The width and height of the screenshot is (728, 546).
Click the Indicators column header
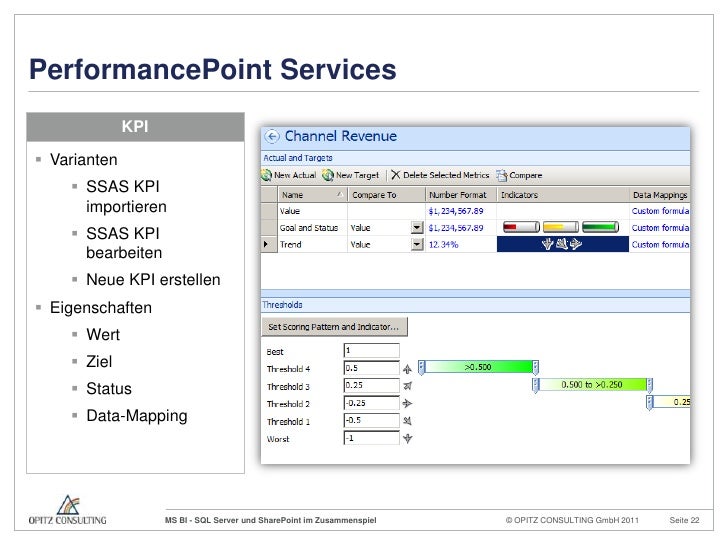coord(563,195)
